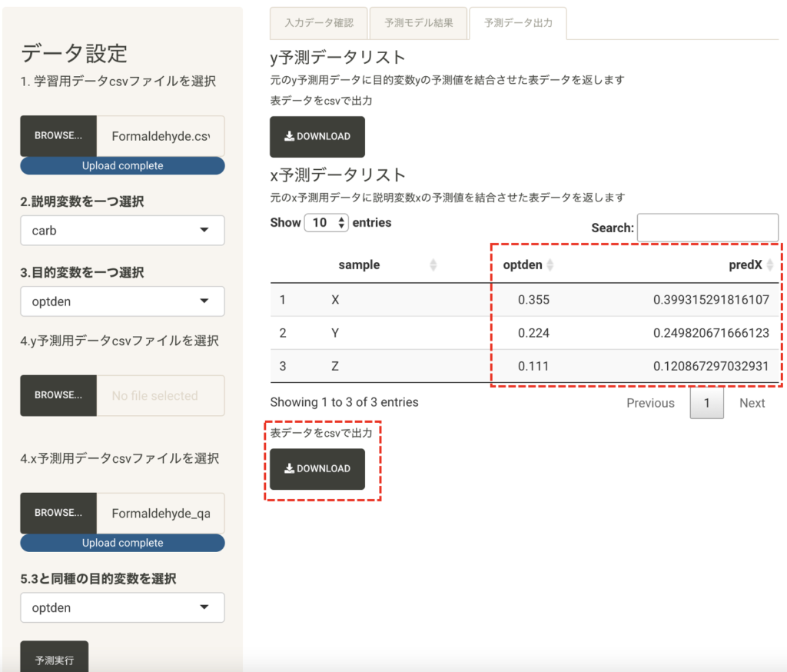Open the objective variable optden dropdown
Screen dimensions: 787x672
tap(122, 301)
